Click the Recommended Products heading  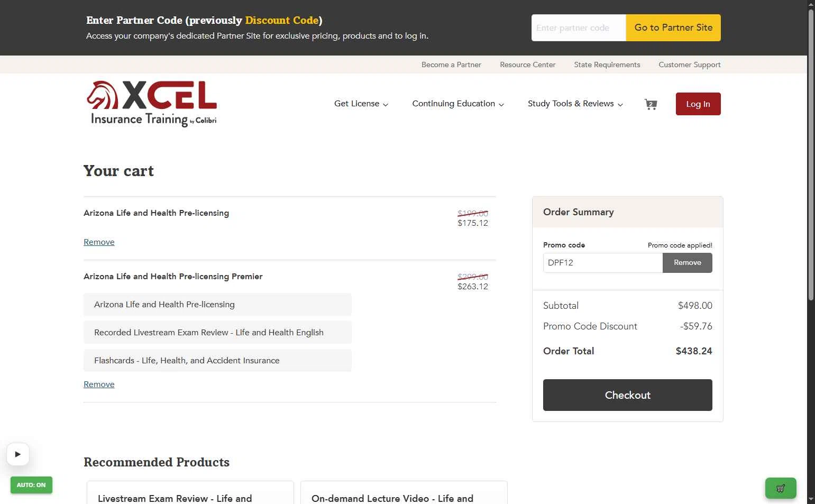pyautogui.click(x=157, y=462)
